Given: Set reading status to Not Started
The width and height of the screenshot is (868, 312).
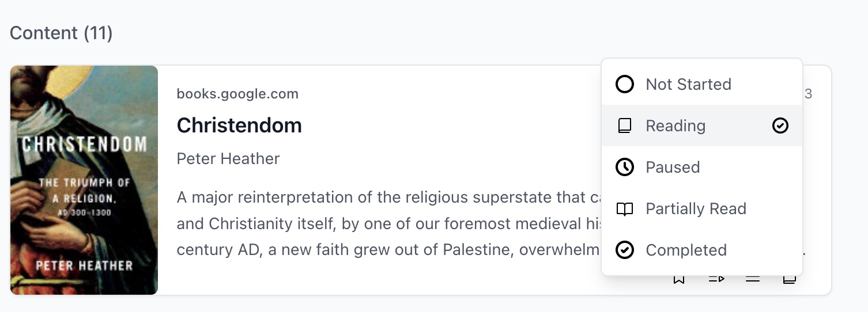Looking at the screenshot, I should point(688,84).
